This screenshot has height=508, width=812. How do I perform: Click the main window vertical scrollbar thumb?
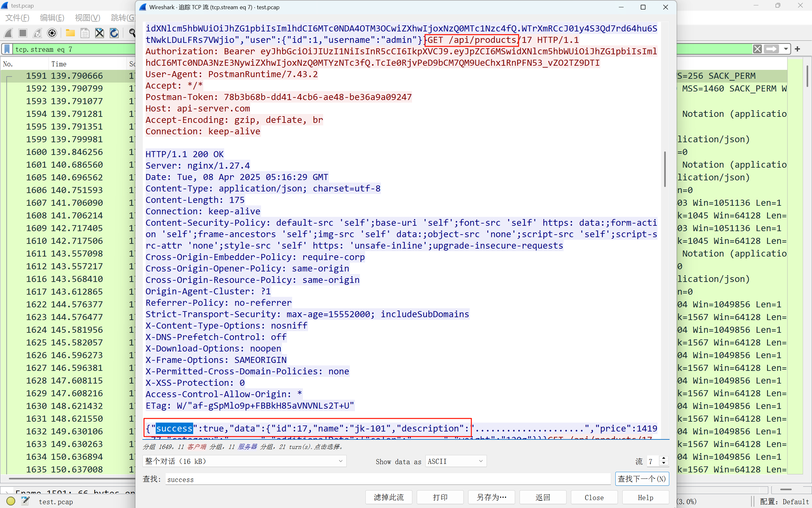pyautogui.click(x=807, y=77)
